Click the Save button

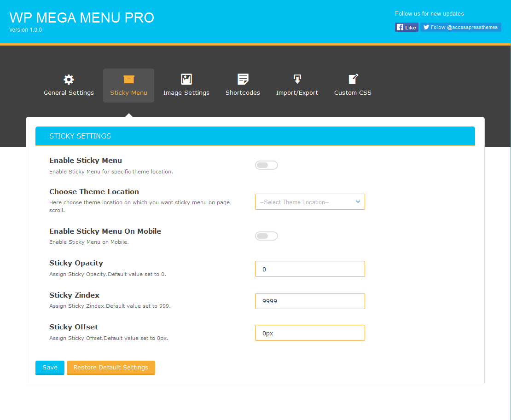tap(50, 368)
